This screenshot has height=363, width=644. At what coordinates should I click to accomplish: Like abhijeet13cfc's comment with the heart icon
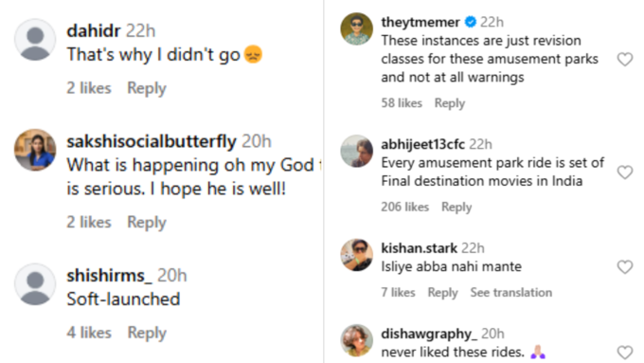pyautogui.click(x=625, y=172)
